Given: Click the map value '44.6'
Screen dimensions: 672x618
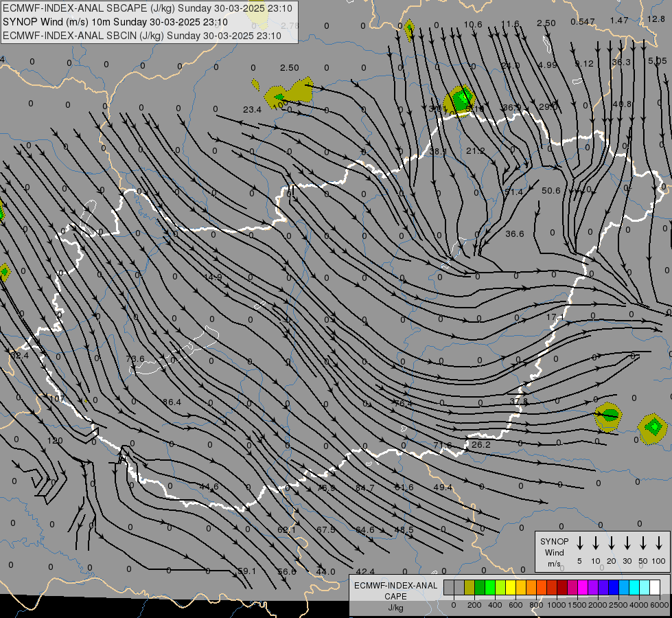Looking at the screenshot, I should click(209, 486).
